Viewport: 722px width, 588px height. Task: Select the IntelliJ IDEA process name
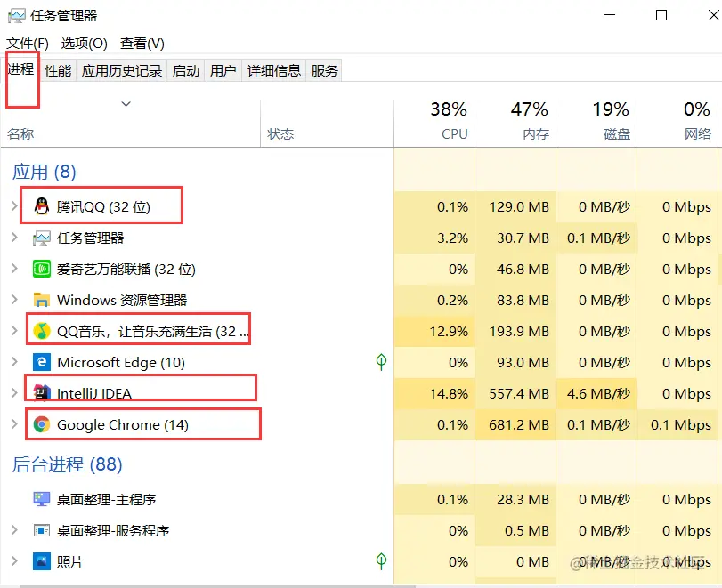pyautogui.click(x=94, y=393)
